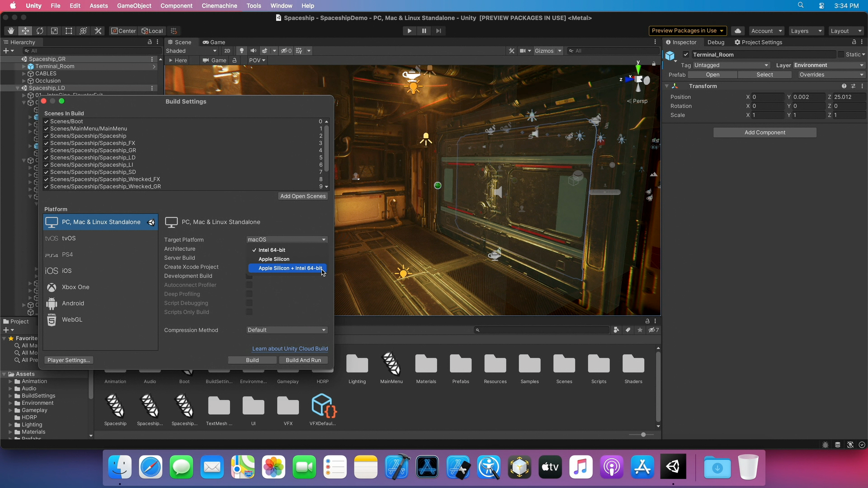Uncheck Scenes/Boot in build list

pos(46,122)
